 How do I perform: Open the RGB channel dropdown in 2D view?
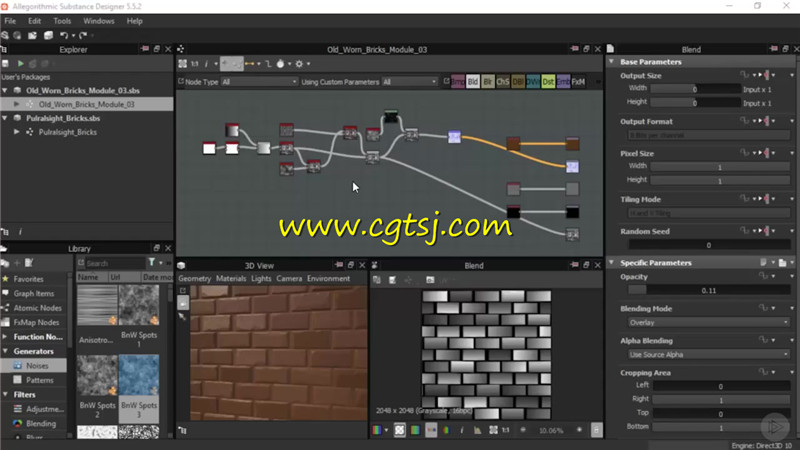(x=380, y=430)
